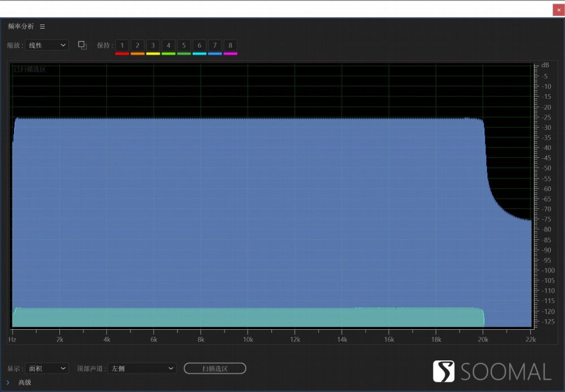This screenshot has width=565, height=392.
Task: Expand the 高级 advanced section
Action: point(8,382)
